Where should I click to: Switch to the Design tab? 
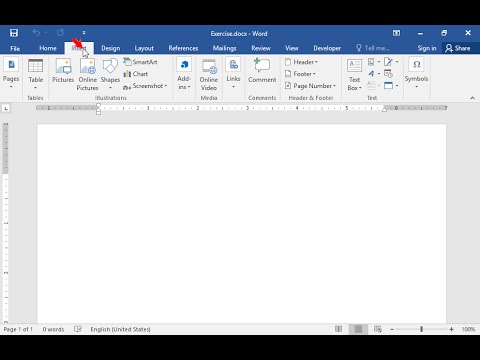click(x=111, y=48)
